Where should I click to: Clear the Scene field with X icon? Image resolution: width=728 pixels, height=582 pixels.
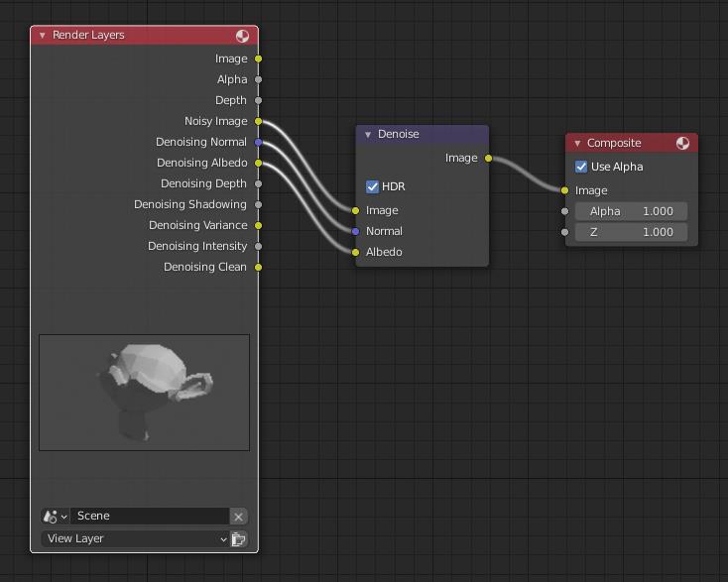(x=238, y=517)
